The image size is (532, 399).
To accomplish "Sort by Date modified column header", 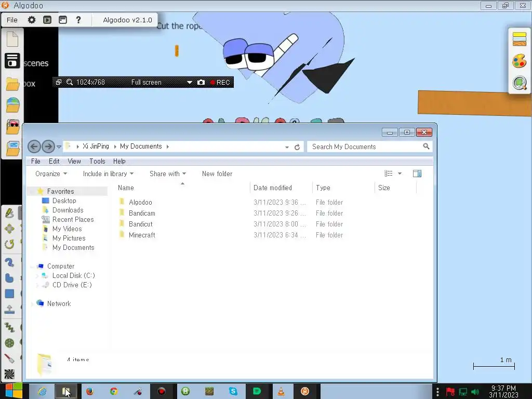I will coord(281,188).
